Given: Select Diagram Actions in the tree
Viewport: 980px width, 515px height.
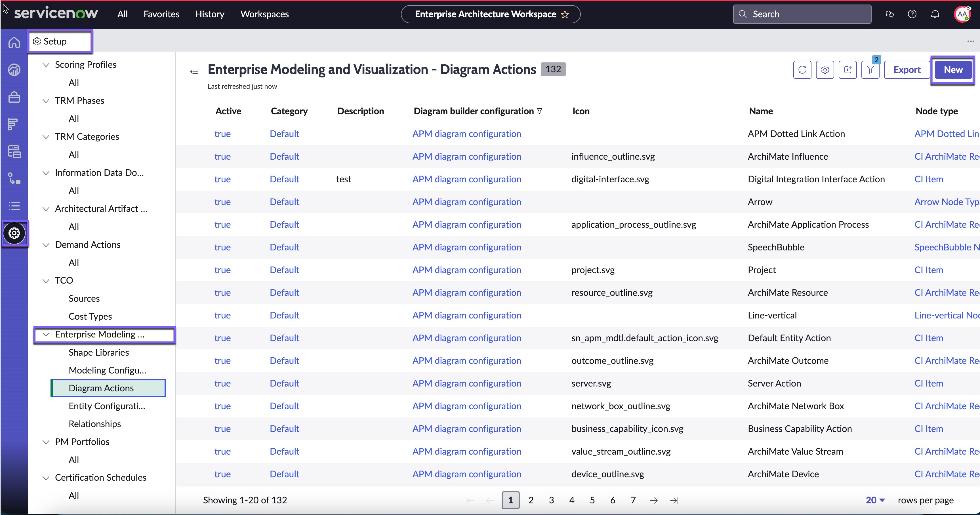Looking at the screenshot, I should point(108,388).
